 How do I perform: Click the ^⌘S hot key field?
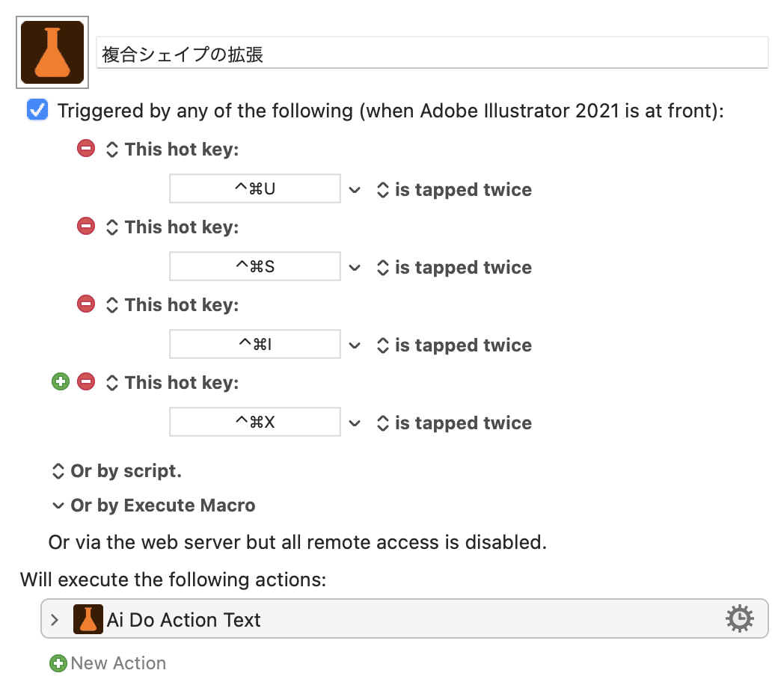tap(255, 266)
